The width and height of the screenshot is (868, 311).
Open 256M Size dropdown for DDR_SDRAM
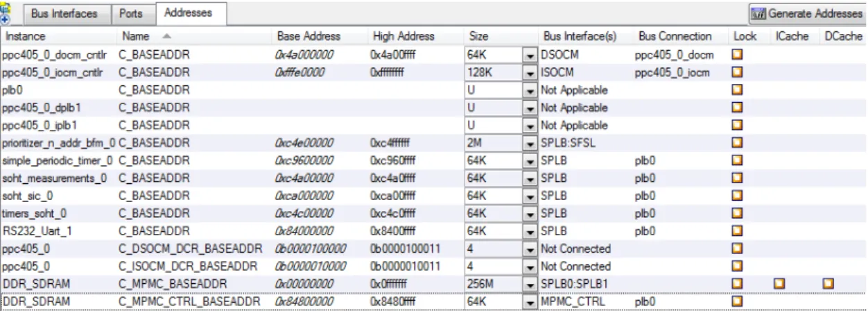(530, 284)
